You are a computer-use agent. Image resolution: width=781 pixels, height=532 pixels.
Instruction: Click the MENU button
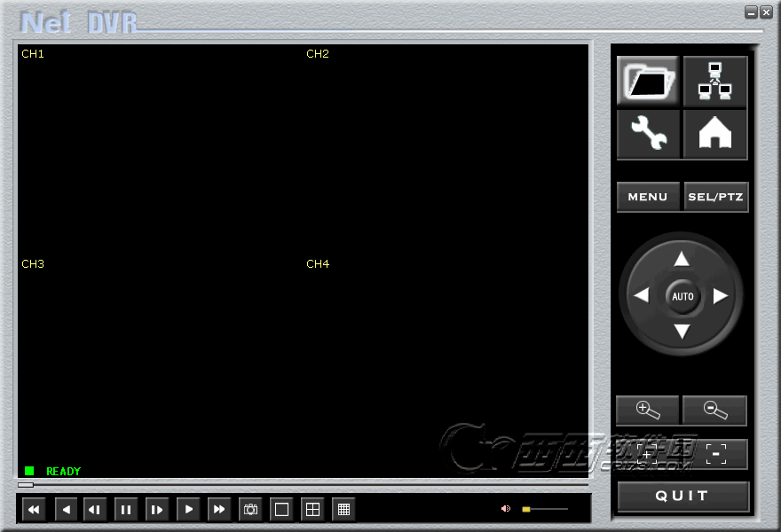click(648, 197)
